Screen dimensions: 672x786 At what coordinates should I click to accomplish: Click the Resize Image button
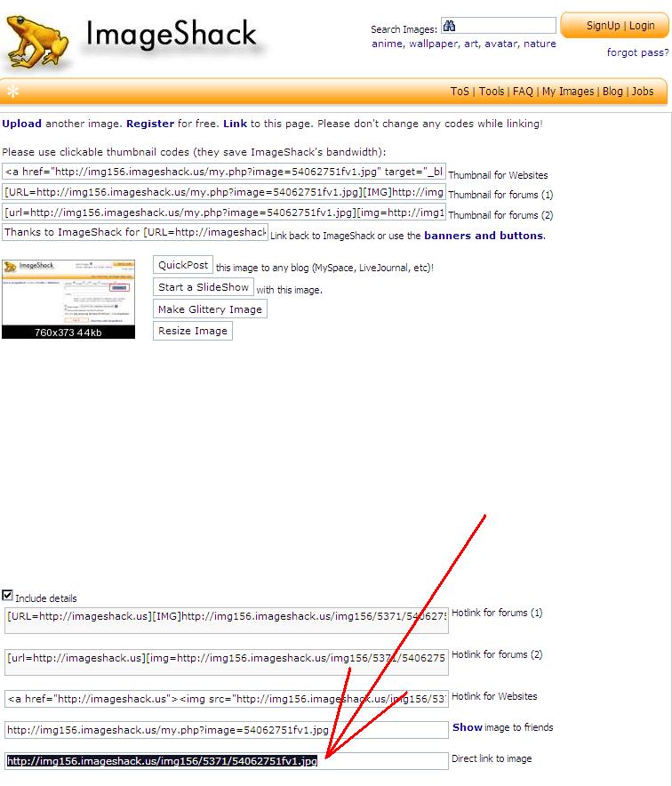[x=193, y=331]
